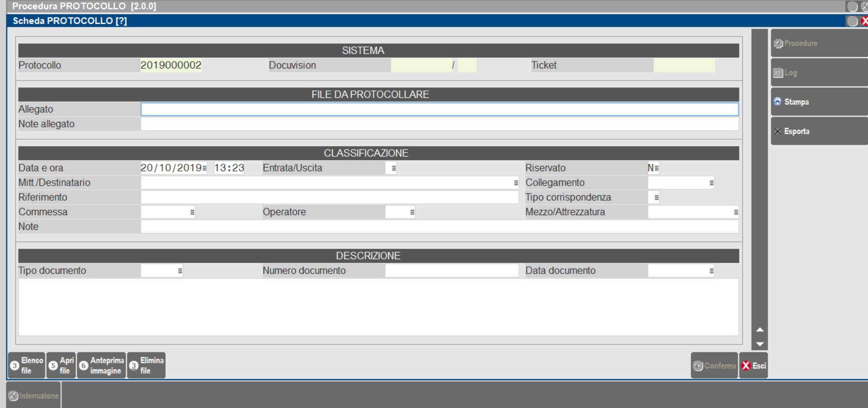Click the Allegato input field
868x408 pixels.
tap(439, 109)
